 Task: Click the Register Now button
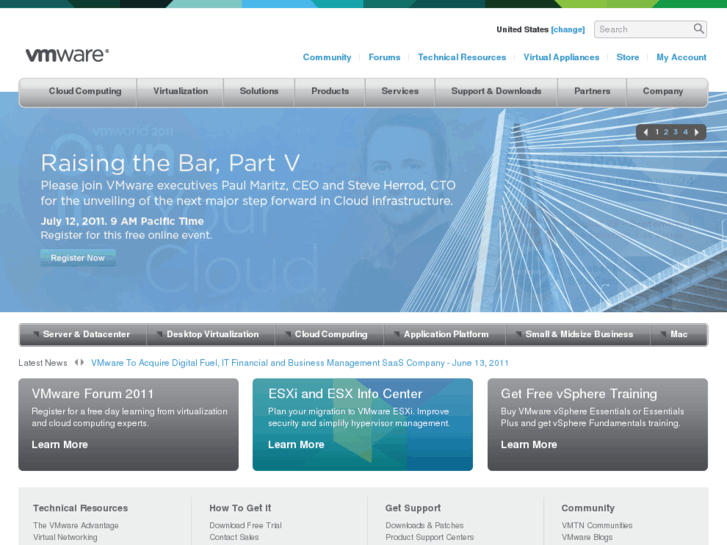tap(78, 258)
